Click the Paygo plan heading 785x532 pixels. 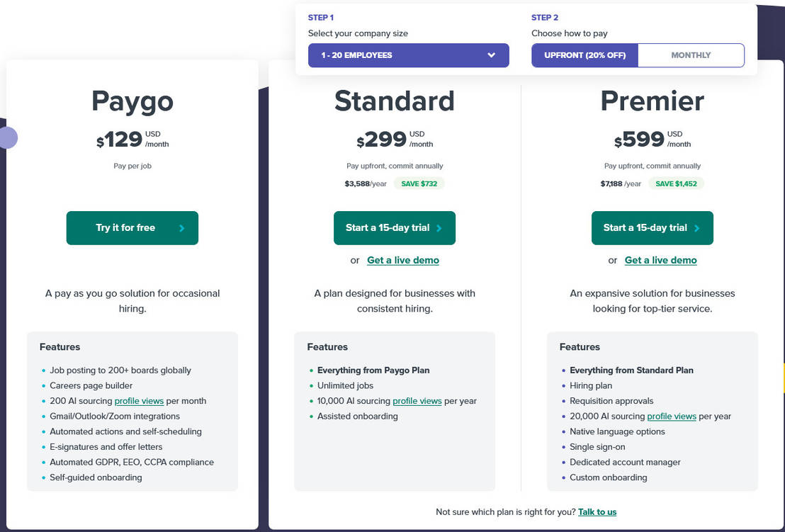point(132,101)
